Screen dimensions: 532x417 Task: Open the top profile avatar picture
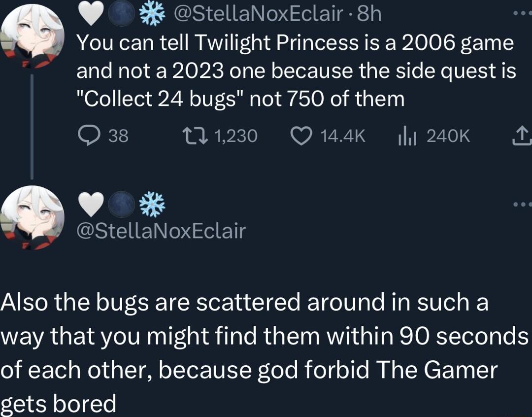(32, 30)
